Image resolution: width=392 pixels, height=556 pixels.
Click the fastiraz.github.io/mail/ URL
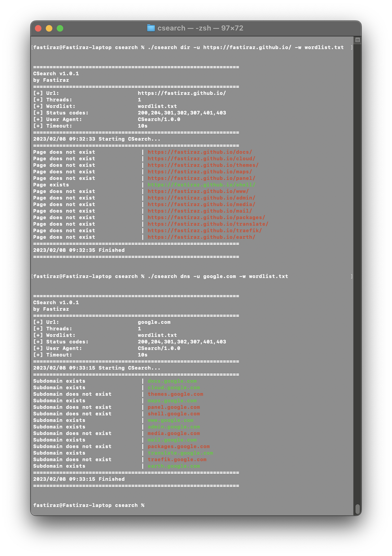point(200,211)
